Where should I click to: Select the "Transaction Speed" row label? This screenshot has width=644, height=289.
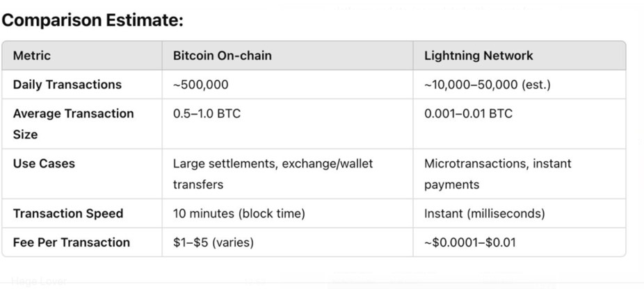click(68, 213)
